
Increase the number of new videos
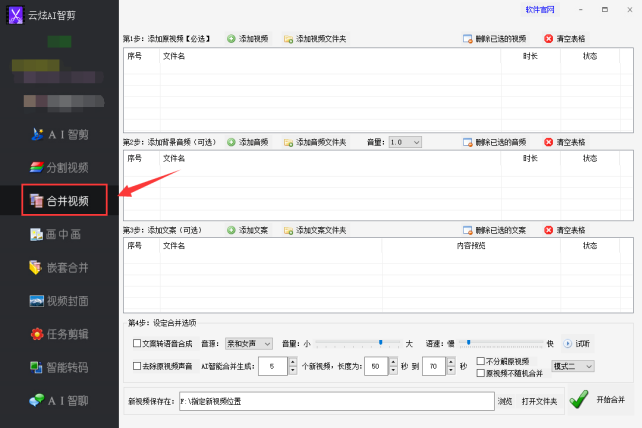coord(292,362)
